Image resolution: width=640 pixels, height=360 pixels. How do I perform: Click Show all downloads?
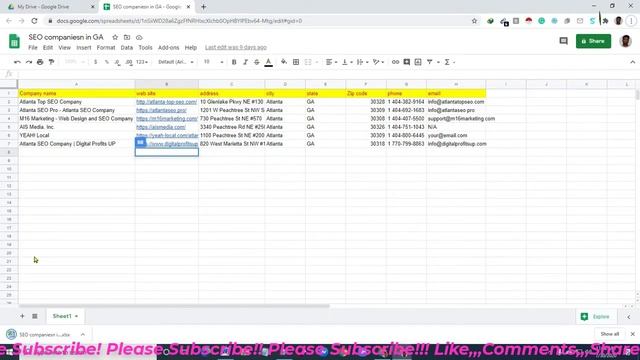click(x=610, y=334)
